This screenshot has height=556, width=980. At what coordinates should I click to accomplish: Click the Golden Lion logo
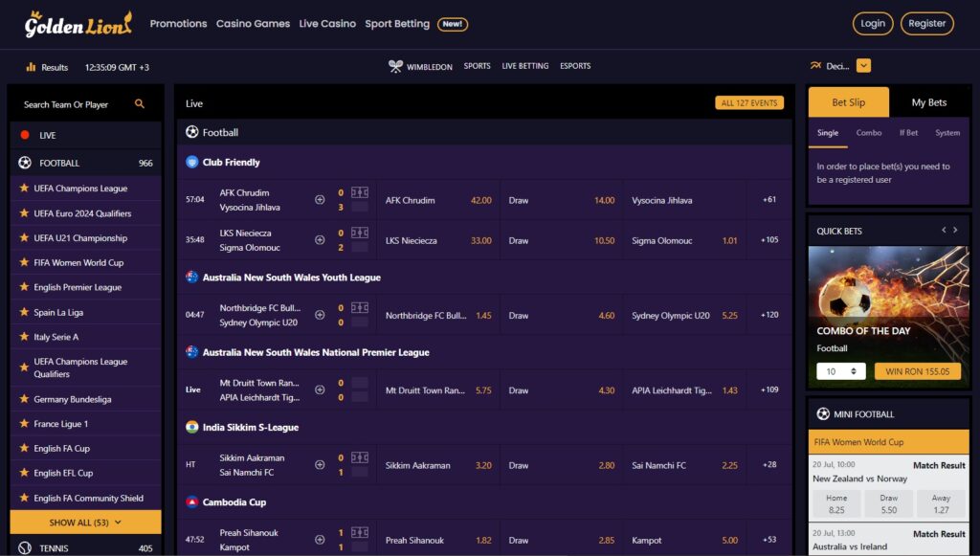pos(75,23)
